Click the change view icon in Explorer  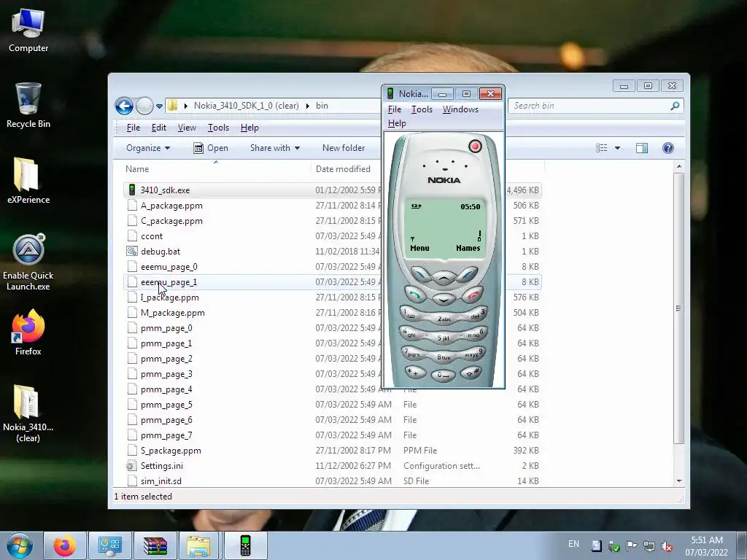click(x=602, y=148)
